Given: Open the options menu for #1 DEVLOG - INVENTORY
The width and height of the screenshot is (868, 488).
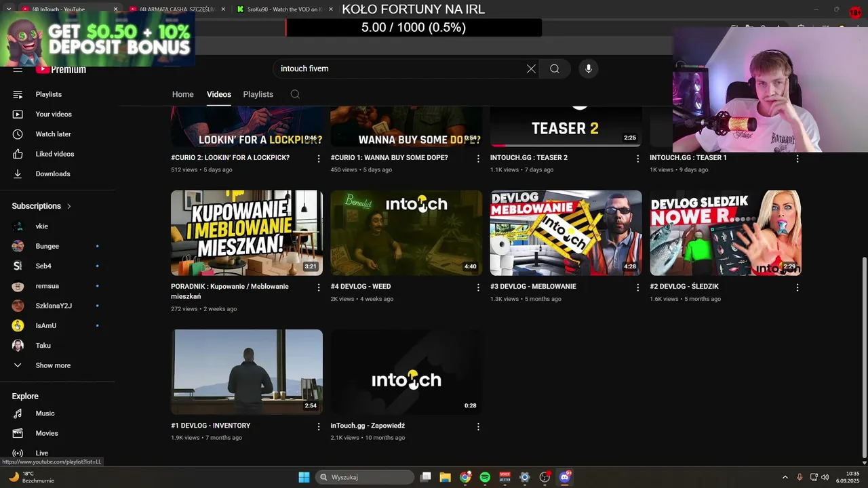Looking at the screenshot, I should pyautogui.click(x=319, y=426).
